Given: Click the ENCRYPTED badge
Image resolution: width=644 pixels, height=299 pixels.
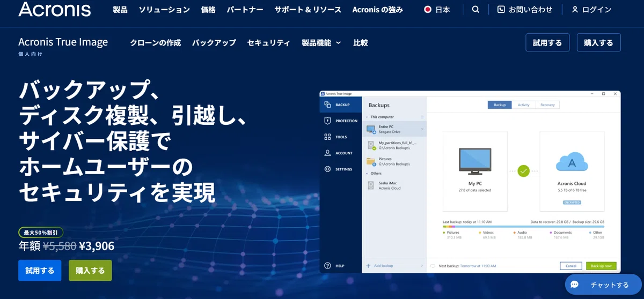Looking at the screenshot, I should click(x=572, y=203).
